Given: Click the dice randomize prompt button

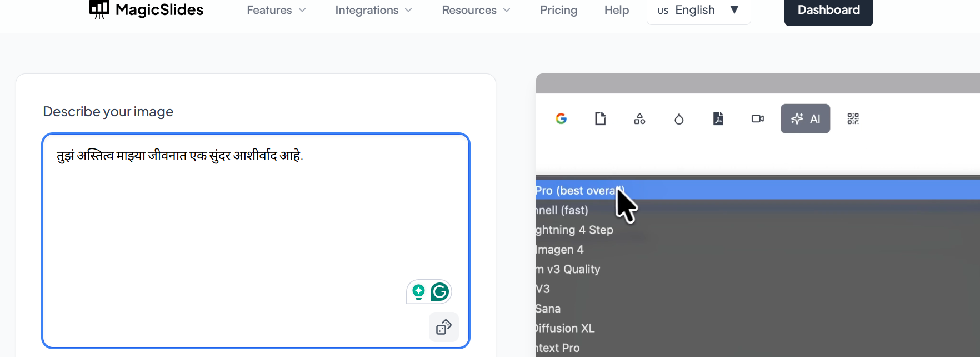Looking at the screenshot, I should tap(443, 327).
